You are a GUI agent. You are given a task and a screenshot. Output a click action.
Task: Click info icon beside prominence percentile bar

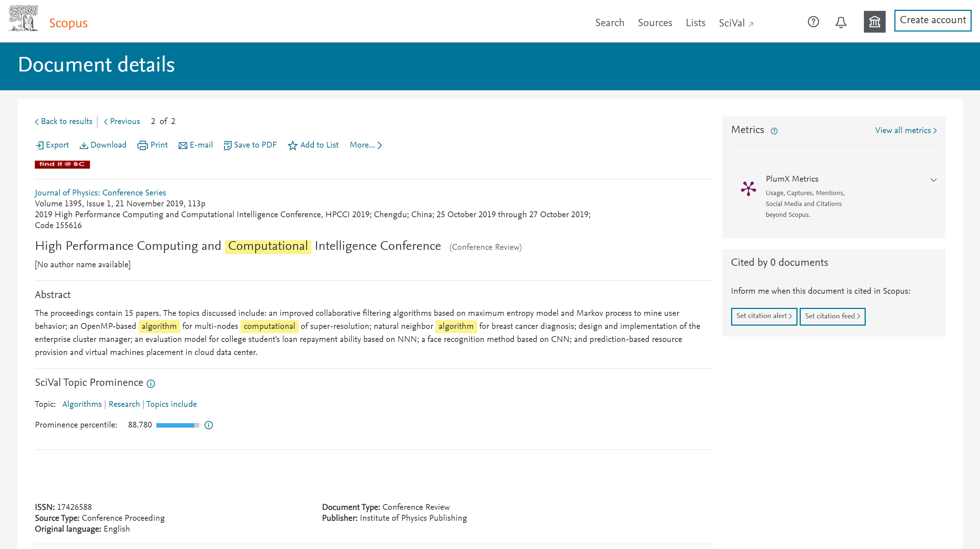pyautogui.click(x=209, y=425)
